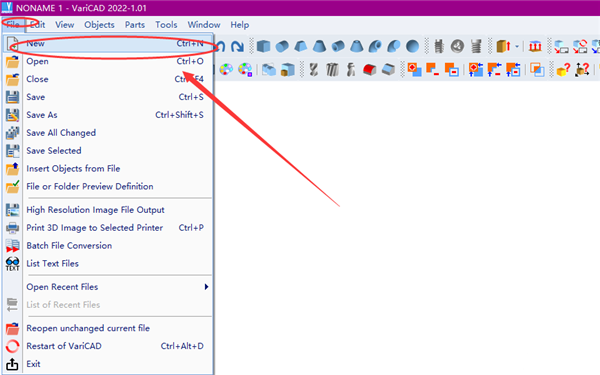Choose Restart of VariCAD
The width and height of the screenshot is (600, 375).
(108, 346)
